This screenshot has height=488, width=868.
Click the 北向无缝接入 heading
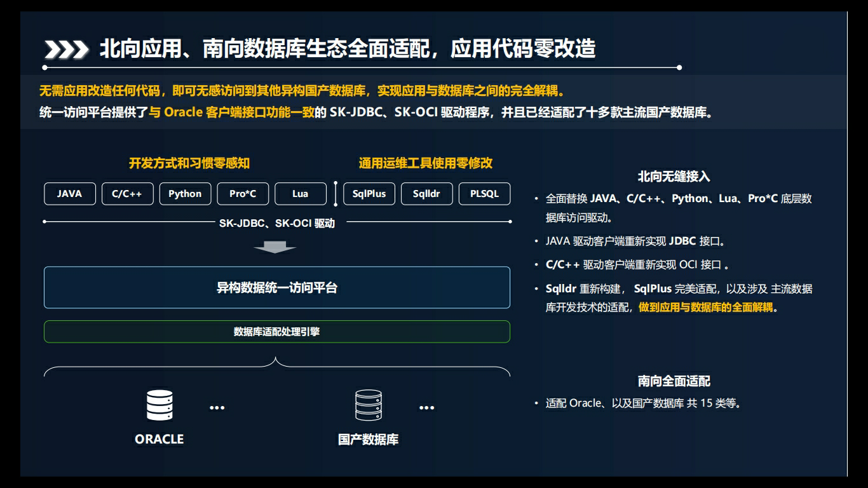pyautogui.click(x=674, y=177)
